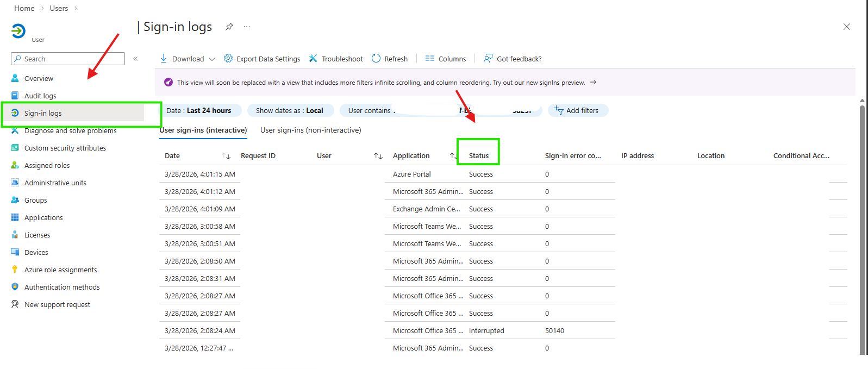This screenshot has height=369, width=868.
Task: Click the Overview person icon
Action: coord(15,78)
